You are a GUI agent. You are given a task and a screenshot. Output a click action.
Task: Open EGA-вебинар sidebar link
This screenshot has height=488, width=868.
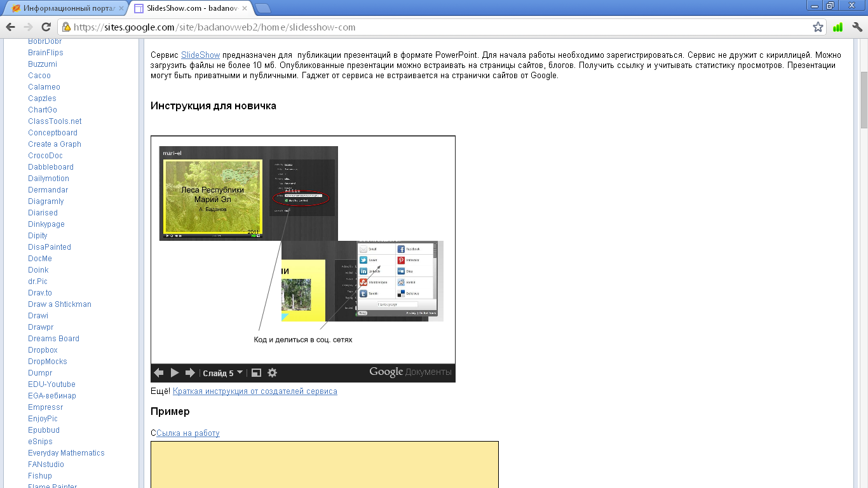coord(52,396)
